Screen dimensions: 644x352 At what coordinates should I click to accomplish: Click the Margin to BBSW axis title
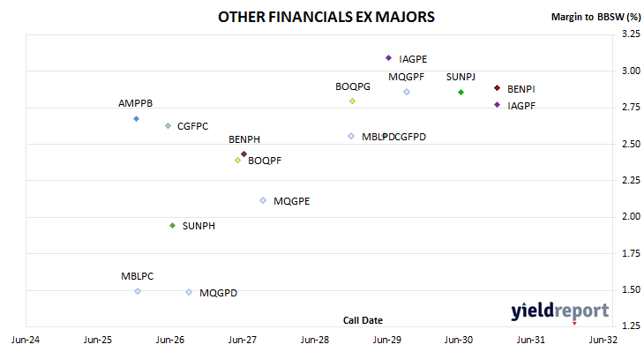[595, 17]
